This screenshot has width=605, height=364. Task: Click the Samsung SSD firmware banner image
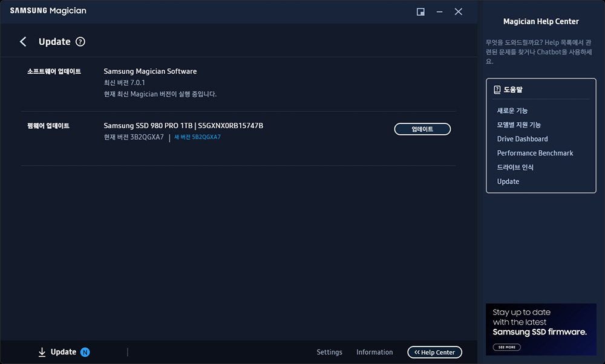click(x=541, y=330)
